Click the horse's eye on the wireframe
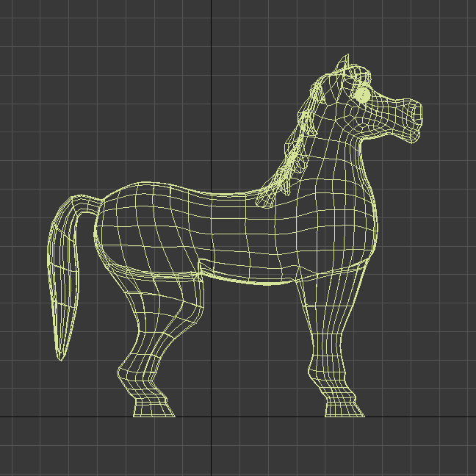The image size is (476, 476). (x=362, y=95)
